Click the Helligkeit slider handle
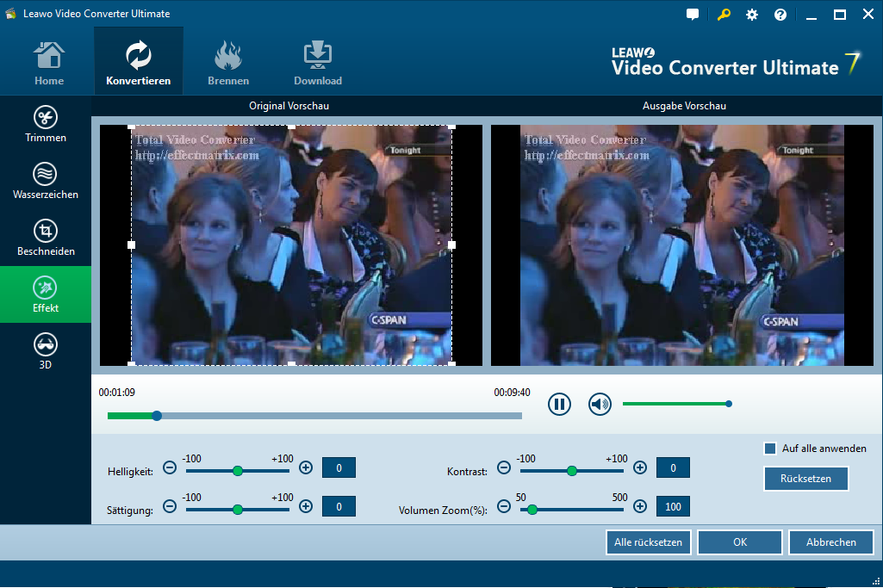883x588 pixels. pyautogui.click(x=238, y=470)
